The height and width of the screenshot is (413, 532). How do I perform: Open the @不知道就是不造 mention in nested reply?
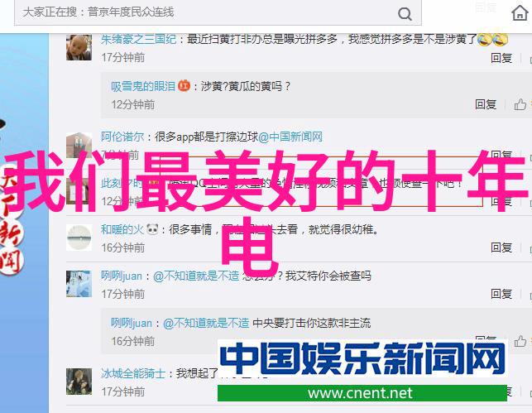(206, 323)
